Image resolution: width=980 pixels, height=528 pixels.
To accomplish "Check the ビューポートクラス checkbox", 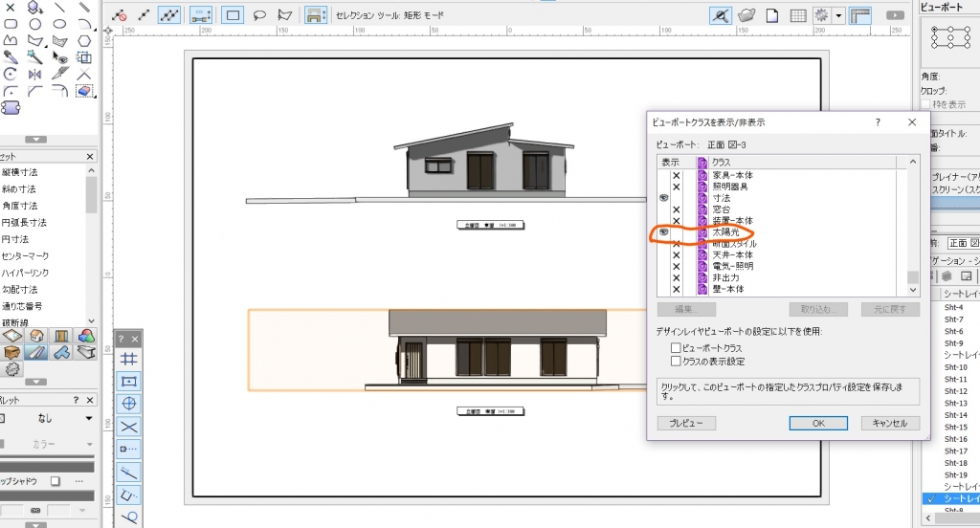I will [x=676, y=348].
